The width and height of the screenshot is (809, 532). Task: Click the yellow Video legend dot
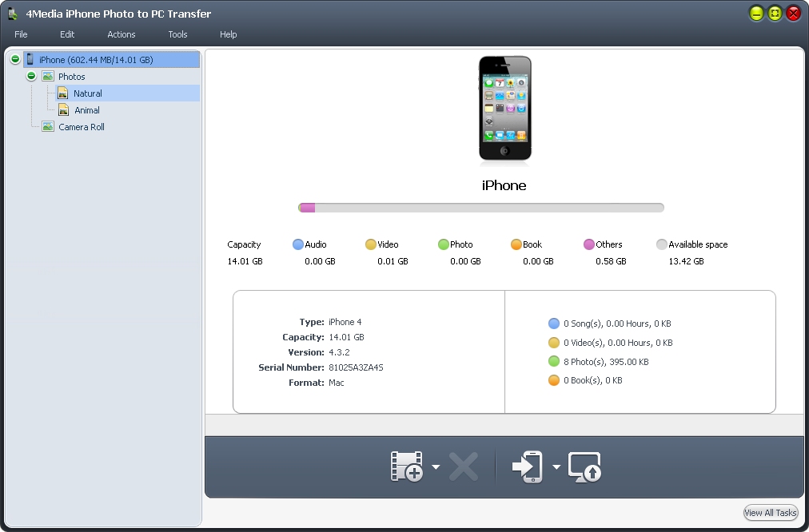(x=370, y=244)
